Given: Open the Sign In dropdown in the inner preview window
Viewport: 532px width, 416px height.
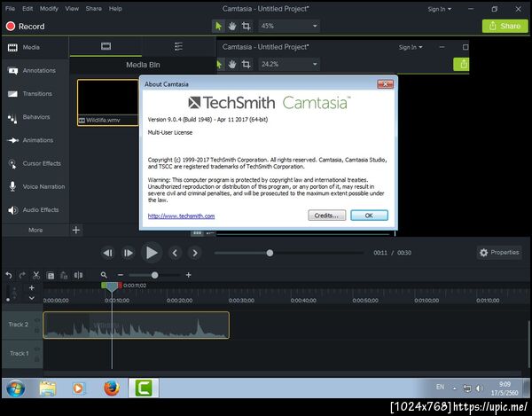Looking at the screenshot, I should (x=411, y=47).
